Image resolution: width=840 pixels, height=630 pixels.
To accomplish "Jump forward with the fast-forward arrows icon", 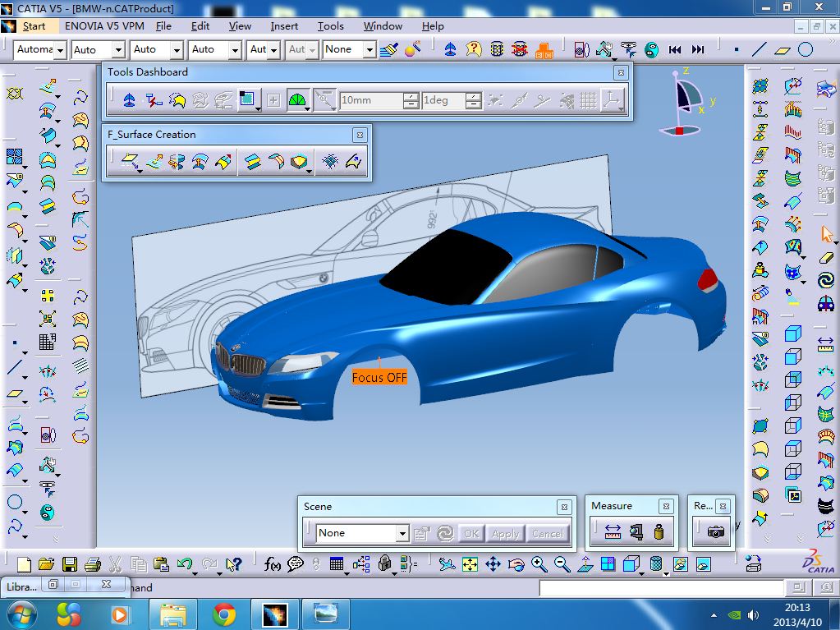I will pyautogui.click(x=697, y=50).
